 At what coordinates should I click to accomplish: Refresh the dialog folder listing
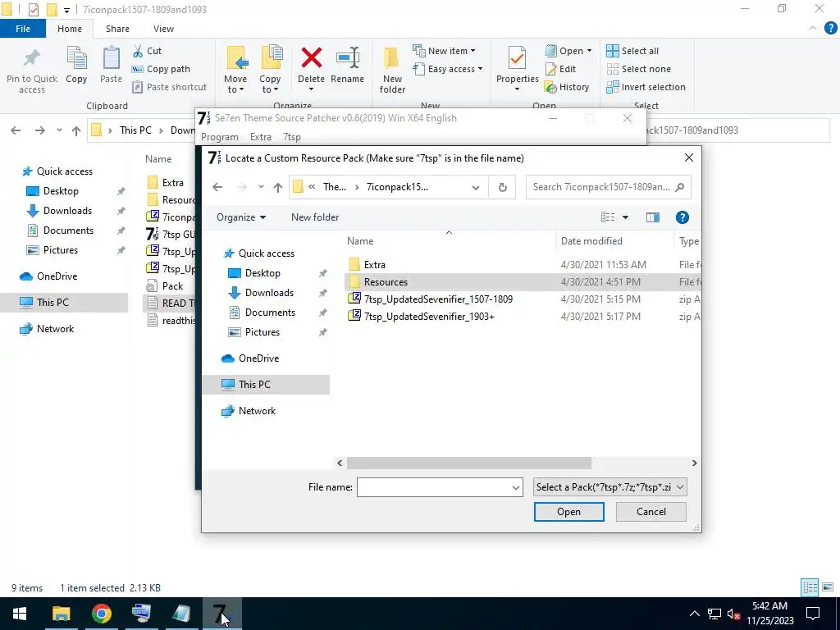pos(503,187)
